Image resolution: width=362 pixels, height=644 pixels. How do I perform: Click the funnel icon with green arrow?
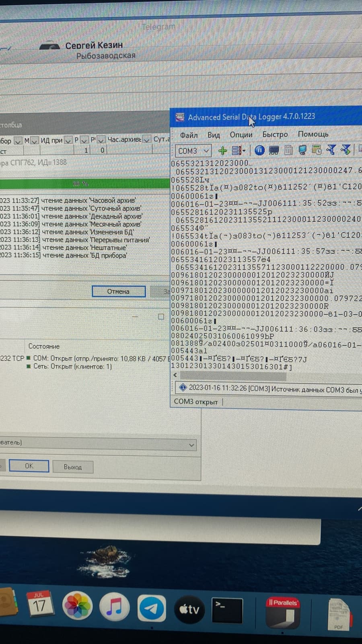(346, 150)
